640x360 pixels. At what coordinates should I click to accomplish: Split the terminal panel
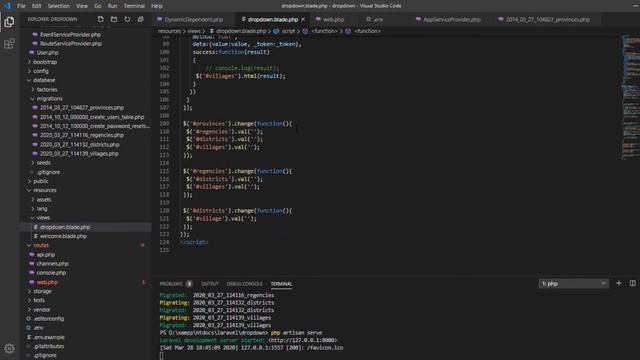click(x=633, y=283)
